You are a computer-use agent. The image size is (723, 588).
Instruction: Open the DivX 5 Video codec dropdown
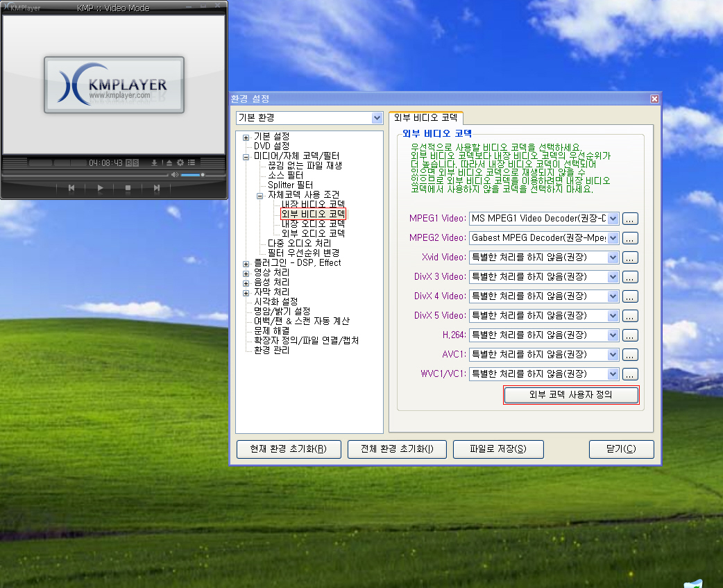click(613, 315)
